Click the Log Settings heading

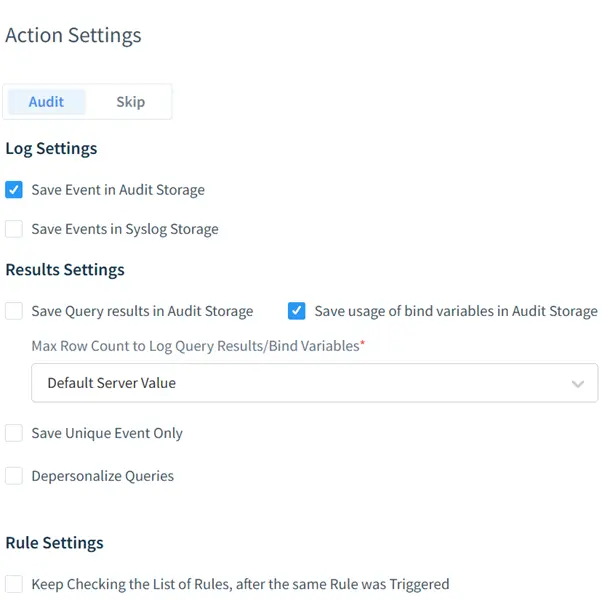click(x=51, y=149)
